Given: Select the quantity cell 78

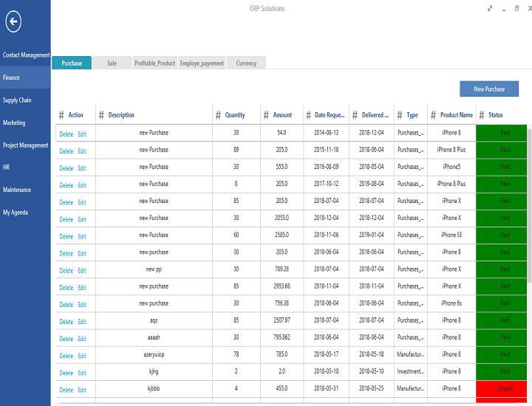Looking at the screenshot, I should coord(236,354).
